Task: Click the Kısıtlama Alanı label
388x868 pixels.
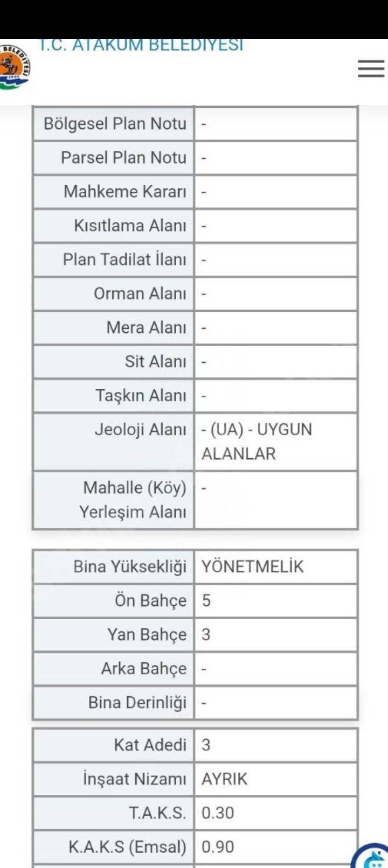Action: point(130,226)
